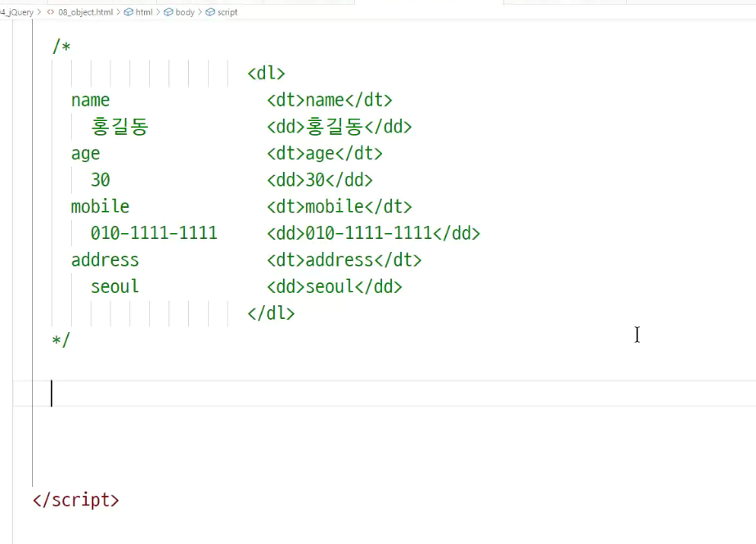Click the <dd>seoul</dd> code text
The height and width of the screenshot is (544, 756).
(x=335, y=286)
